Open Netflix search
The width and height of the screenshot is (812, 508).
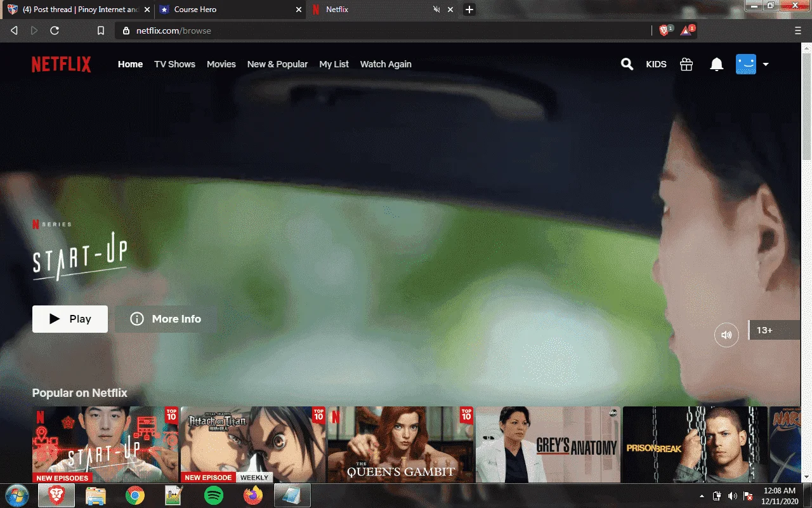click(627, 64)
